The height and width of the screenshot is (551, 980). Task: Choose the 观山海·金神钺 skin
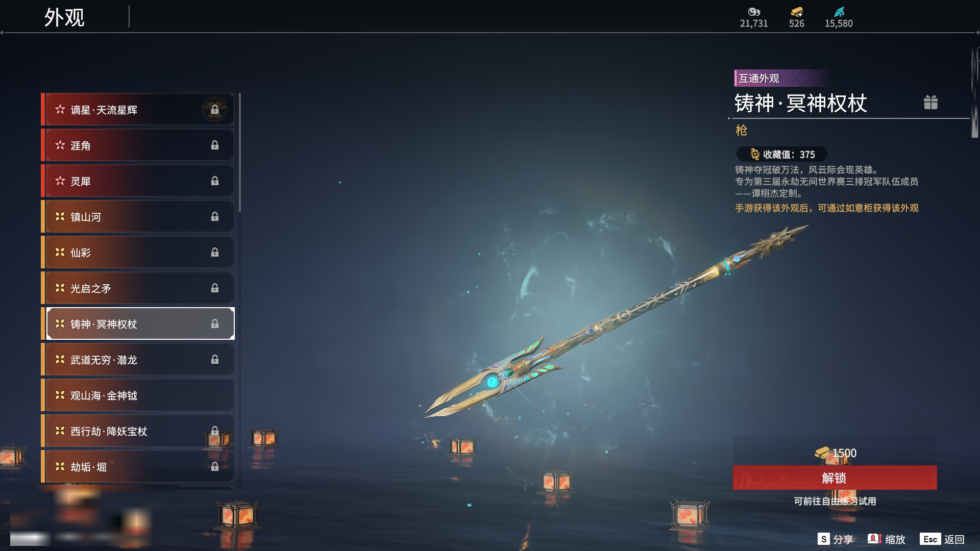[138, 395]
